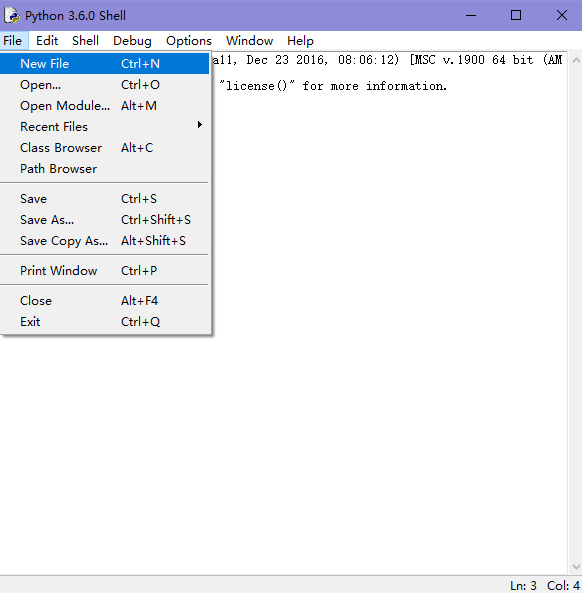Screen dimensions: 582x593
Task: Select the Open... menu entry
Action: (104, 85)
